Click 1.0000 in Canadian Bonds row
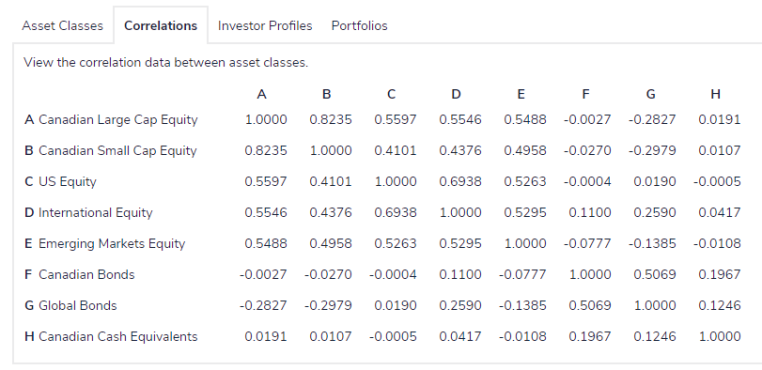The image size is (762, 370). click(x=589, y=275)
